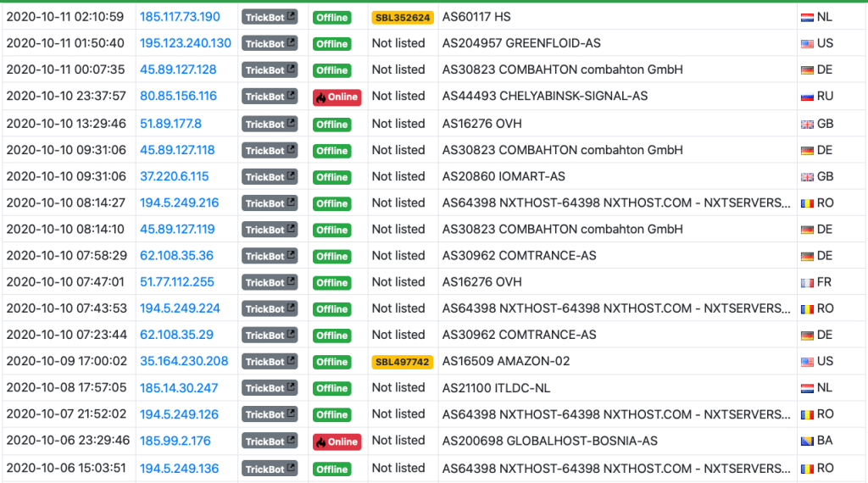Click the SBL497742 blocklist badge

click(x=403, y=362)
